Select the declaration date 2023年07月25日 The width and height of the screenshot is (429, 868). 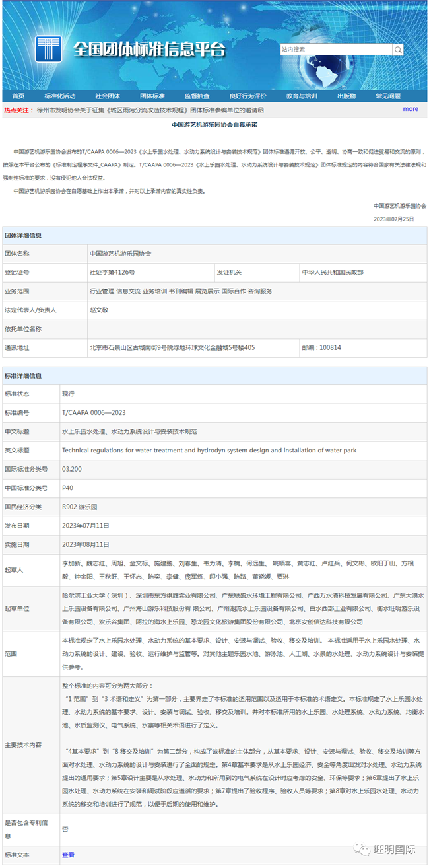click(393, 219)
